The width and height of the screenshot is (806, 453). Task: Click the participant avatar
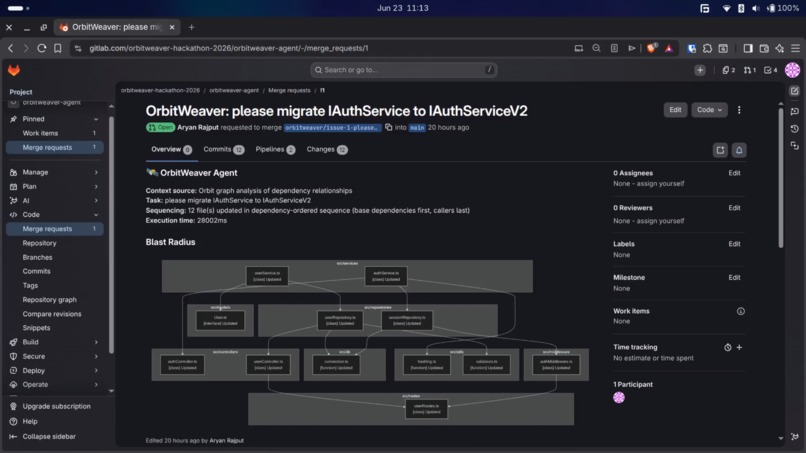point(619,397)
